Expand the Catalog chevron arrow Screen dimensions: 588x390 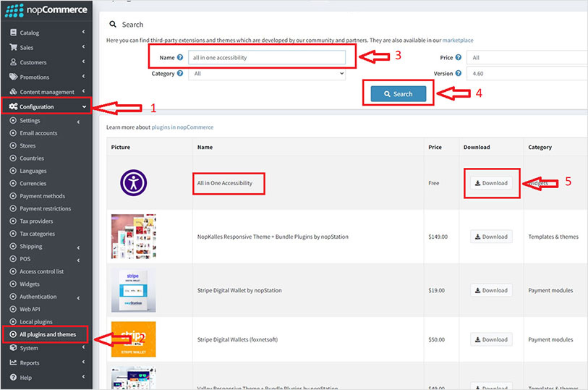tap(84, 32)
